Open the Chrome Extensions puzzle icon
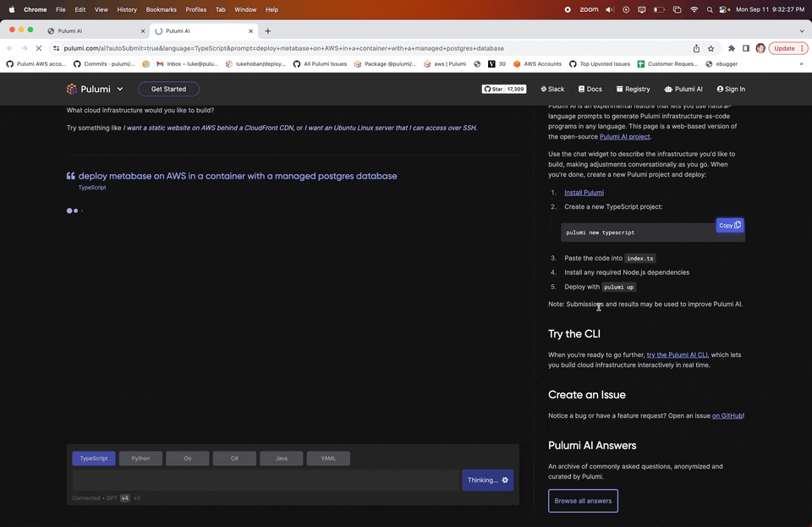Screen dimensions: 812x527 coord(731,48)
